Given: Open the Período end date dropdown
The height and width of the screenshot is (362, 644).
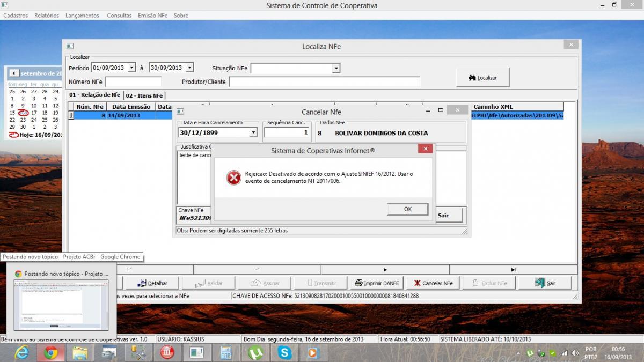Looking at the screenshot, I should pos(189,68).
